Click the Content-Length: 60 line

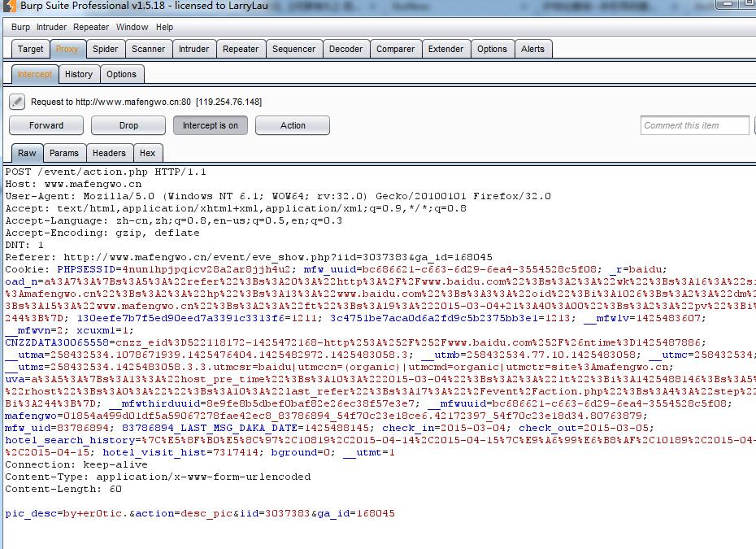(x=63, y=489)
